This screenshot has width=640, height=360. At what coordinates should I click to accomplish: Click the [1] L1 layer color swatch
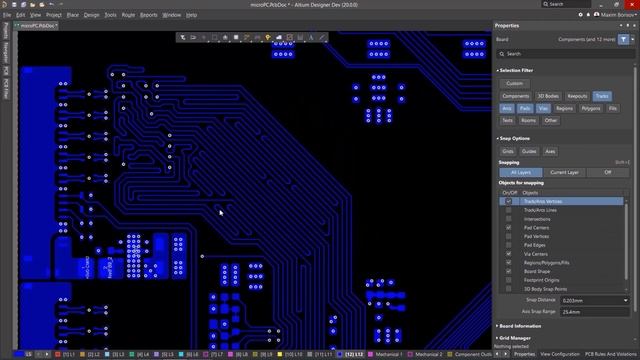pos(58,354)
